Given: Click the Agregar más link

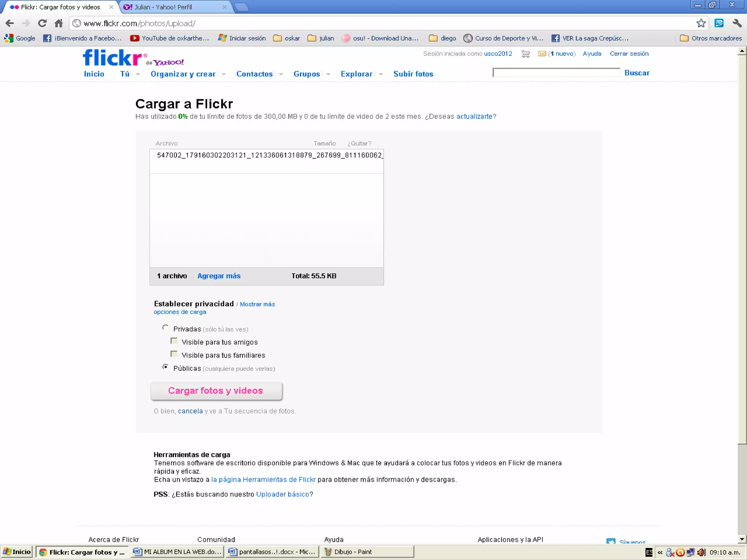Looking at the screenshot, I should pyautogui.click(x=219, y=276).
